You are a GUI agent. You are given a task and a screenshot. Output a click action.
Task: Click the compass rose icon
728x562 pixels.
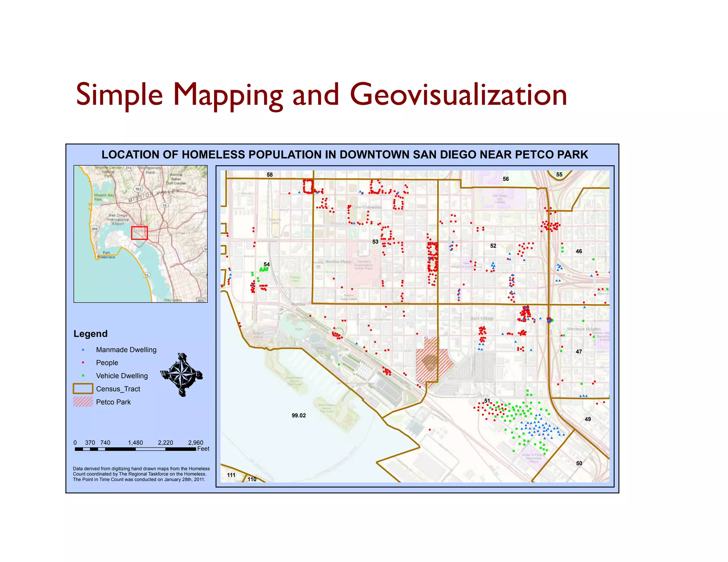coord(182,375)
